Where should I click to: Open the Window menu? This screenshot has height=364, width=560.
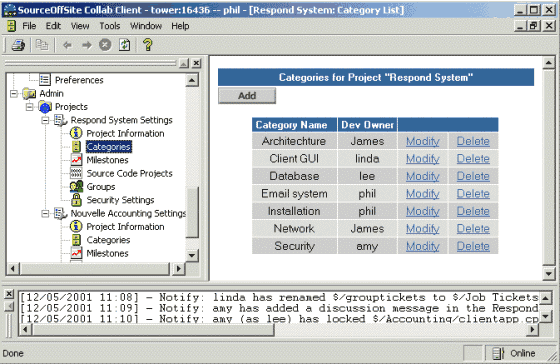coord(146,26)
